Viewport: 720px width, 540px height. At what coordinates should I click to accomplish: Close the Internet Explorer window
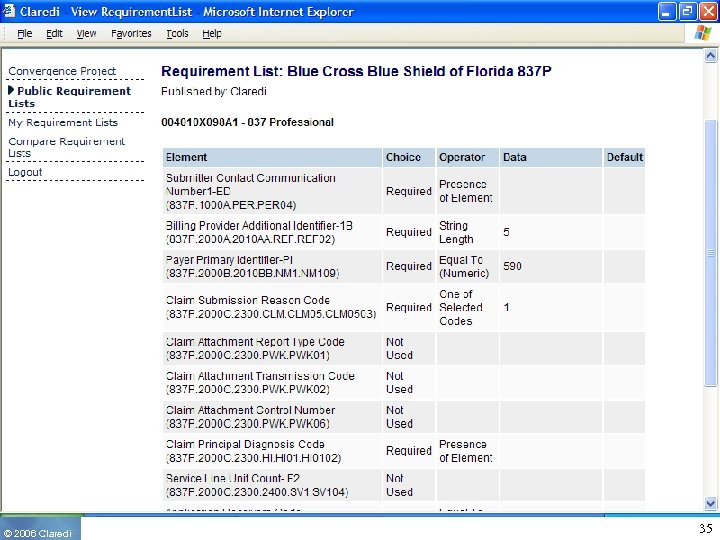pyautogui.click(x=708, y=11)
